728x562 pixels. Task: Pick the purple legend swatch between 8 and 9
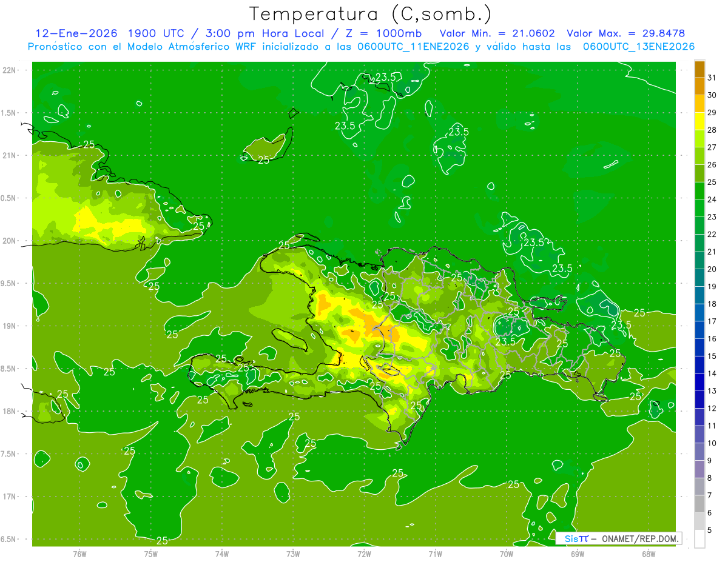699,469
